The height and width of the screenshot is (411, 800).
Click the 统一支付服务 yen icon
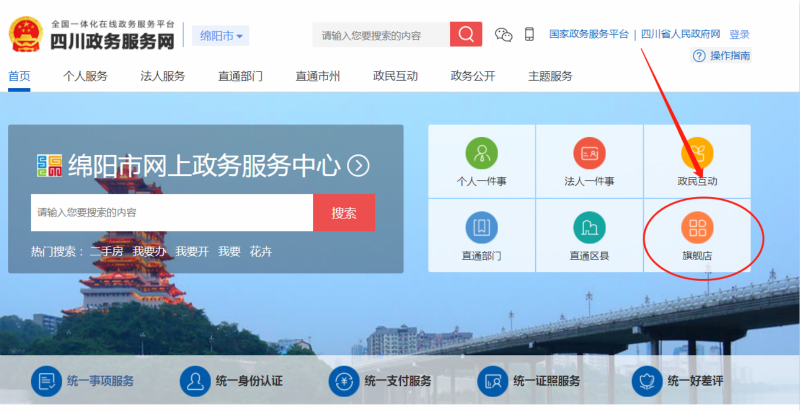[x=344, y=381]
